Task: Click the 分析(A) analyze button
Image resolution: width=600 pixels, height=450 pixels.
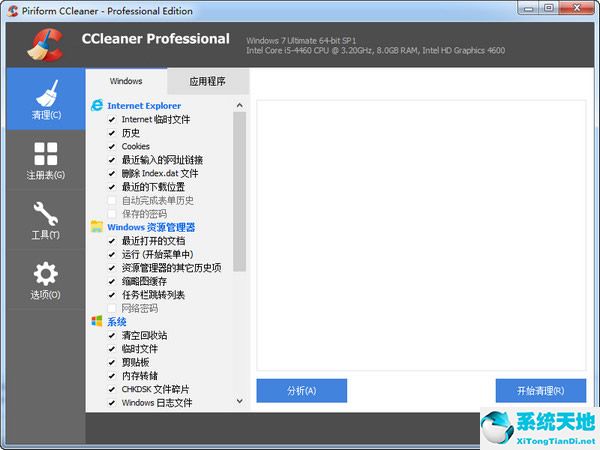Action: pyautogui.click(x=302, y=391)
